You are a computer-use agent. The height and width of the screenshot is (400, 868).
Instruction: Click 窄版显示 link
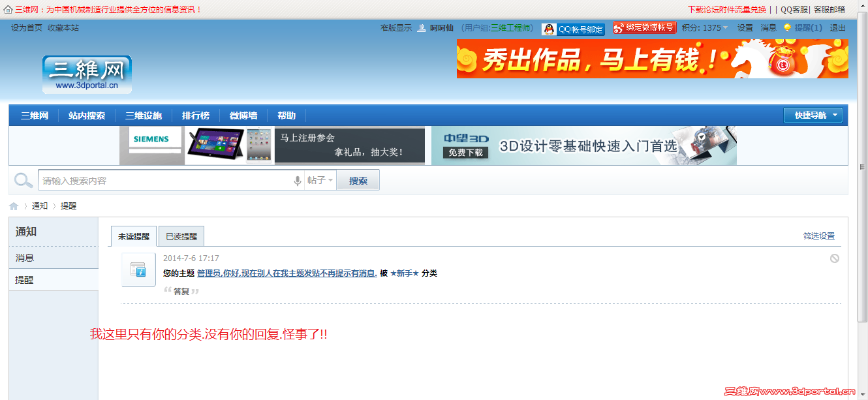(x=396, y=28)
